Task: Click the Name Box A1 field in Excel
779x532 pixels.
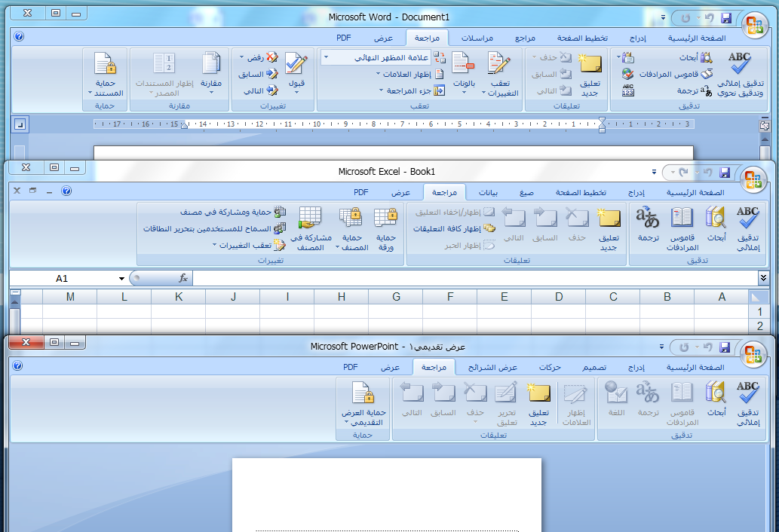Action: [62, 278]
